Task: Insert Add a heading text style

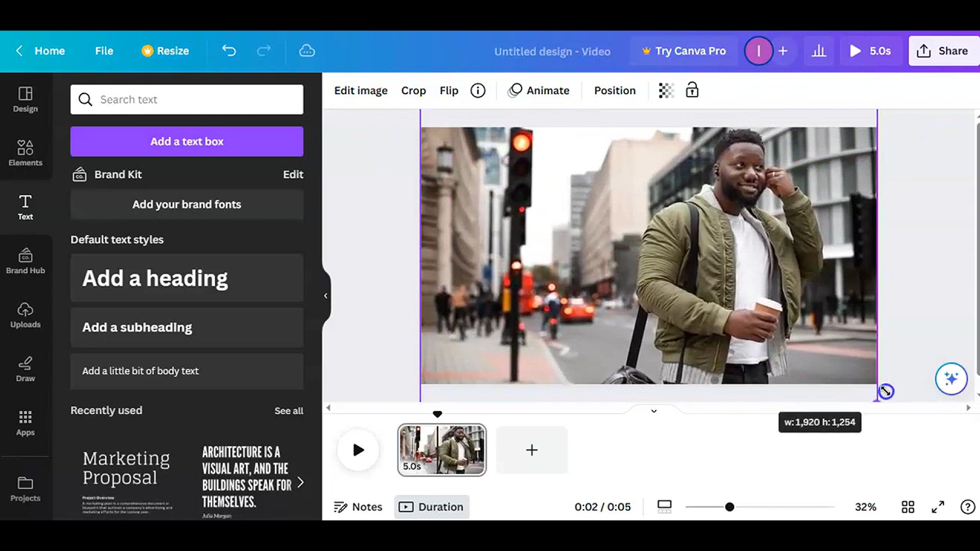Action: (x=187, y=278)
